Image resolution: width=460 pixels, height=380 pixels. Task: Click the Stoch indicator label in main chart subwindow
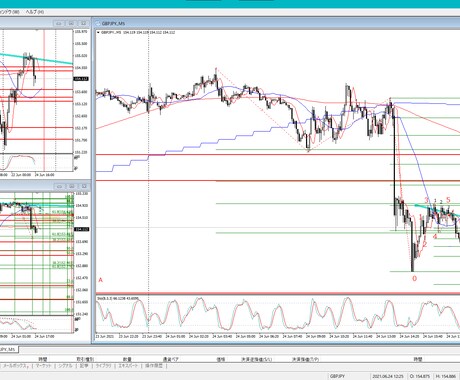pos(118,298)
